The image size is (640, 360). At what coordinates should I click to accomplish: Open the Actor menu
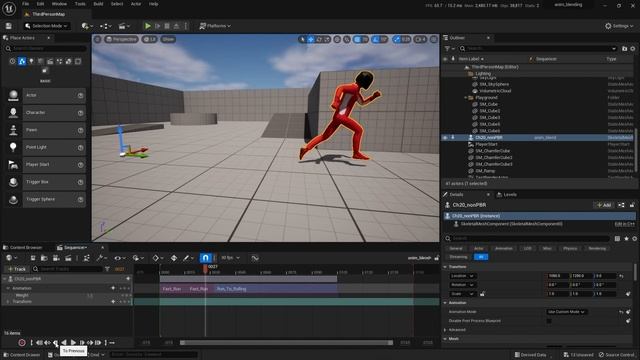(136, 4)
